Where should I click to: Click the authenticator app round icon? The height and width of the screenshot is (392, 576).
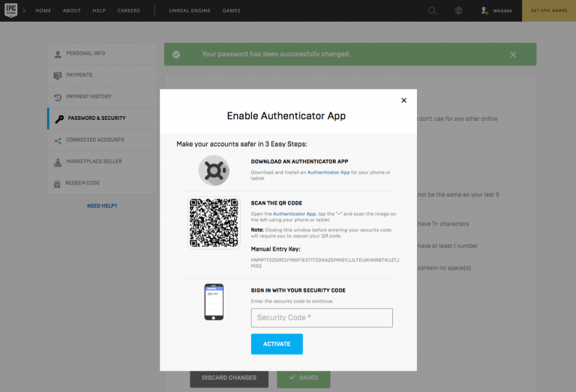pyautogui.click(x=214, y=170)
